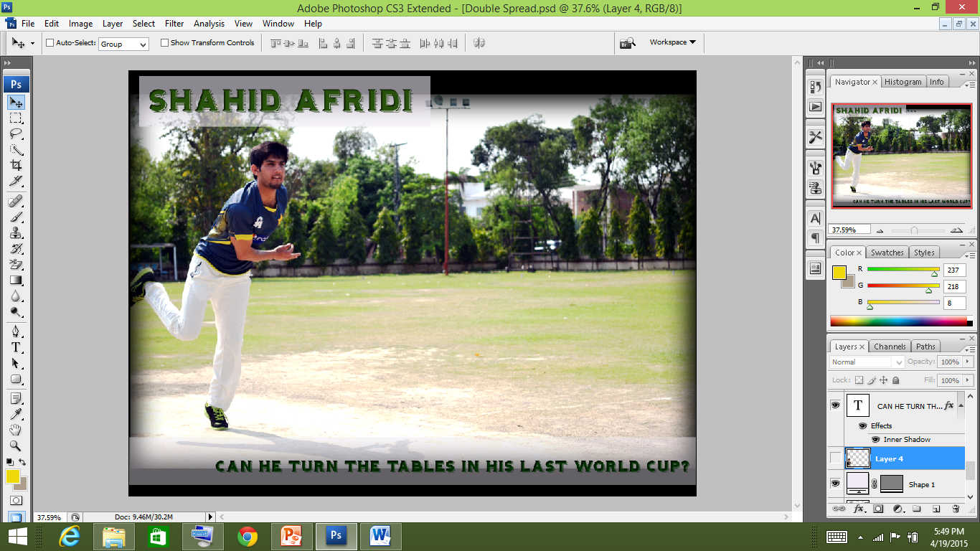Open the Normal blend mode dropdown

(867, 362)
